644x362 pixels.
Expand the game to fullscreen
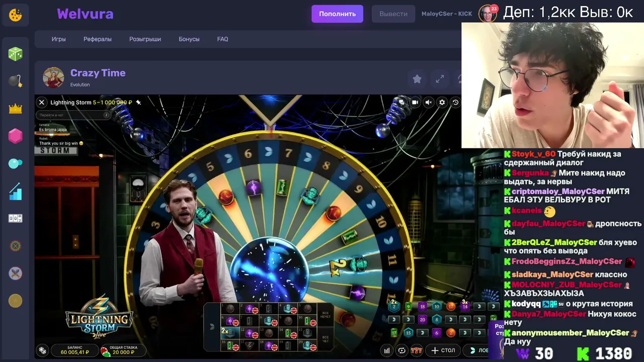(x=440, y=79)
